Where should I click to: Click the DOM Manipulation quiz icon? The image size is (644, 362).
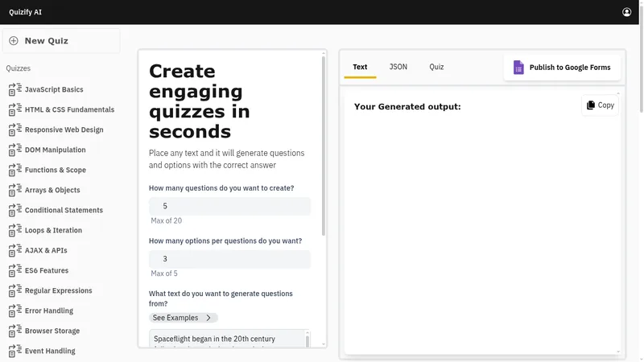pos(15,150)
